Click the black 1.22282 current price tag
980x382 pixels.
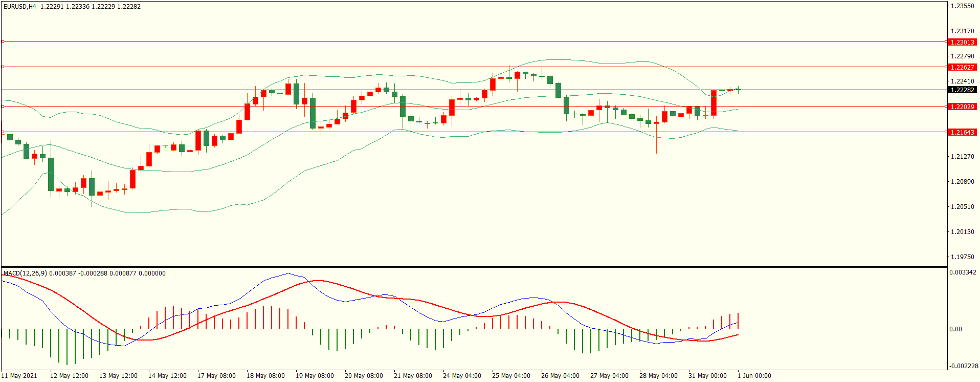pos(962,90)
